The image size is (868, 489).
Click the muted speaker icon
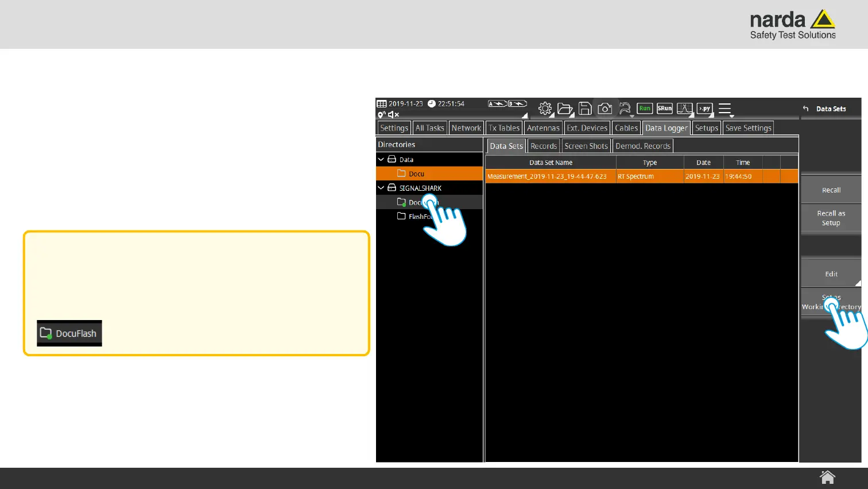point(393,115)
